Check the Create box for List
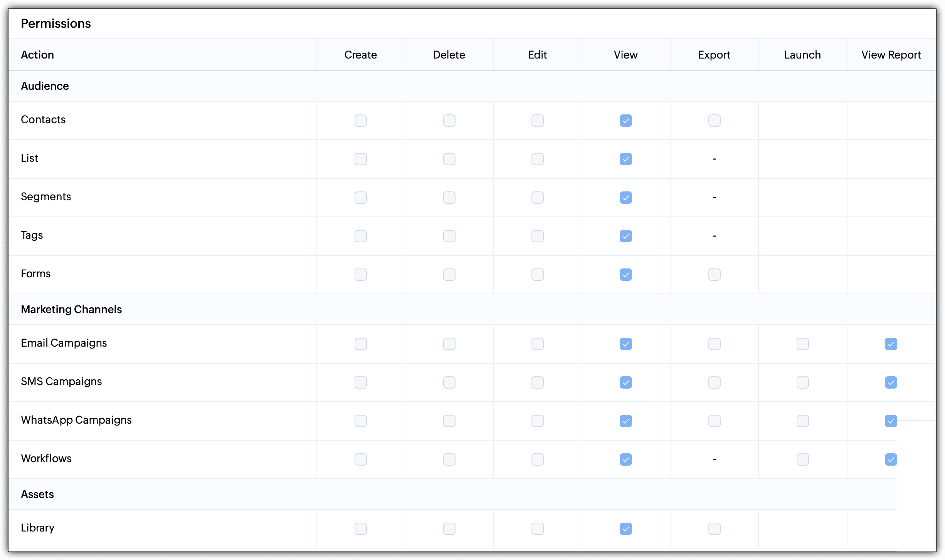 coord(360,159)
